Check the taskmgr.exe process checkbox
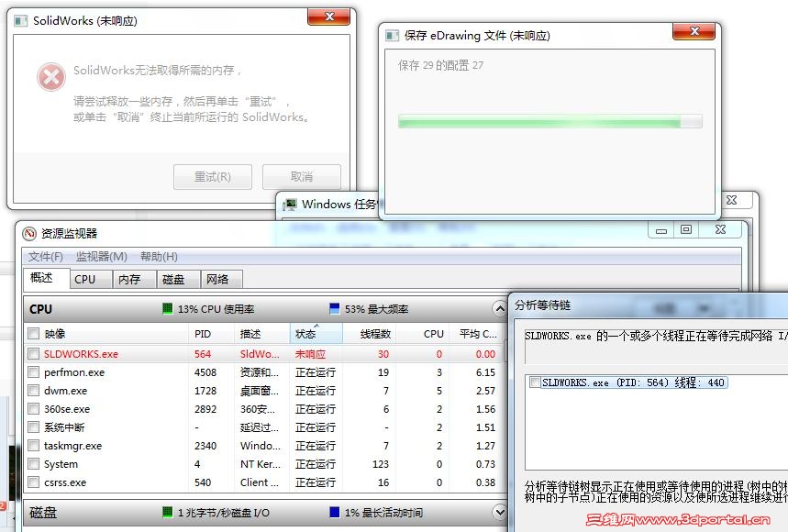 point(34,446)
